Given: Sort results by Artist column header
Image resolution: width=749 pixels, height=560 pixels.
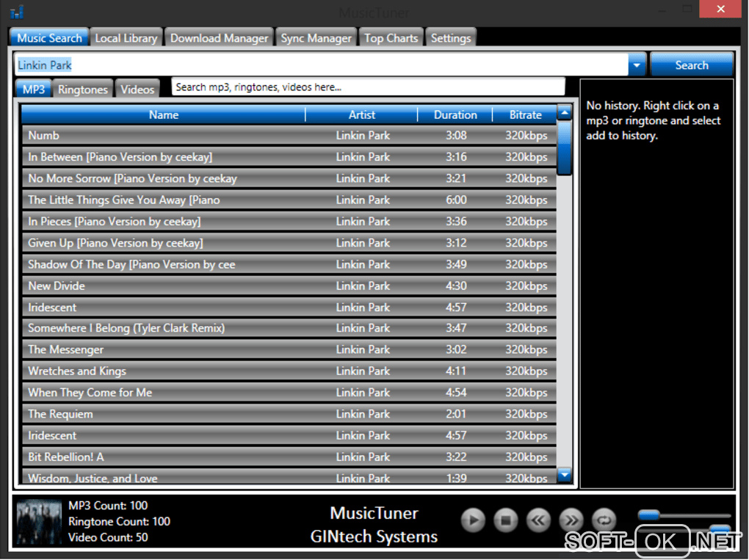Looking at the screenshot, I should 361,114.
